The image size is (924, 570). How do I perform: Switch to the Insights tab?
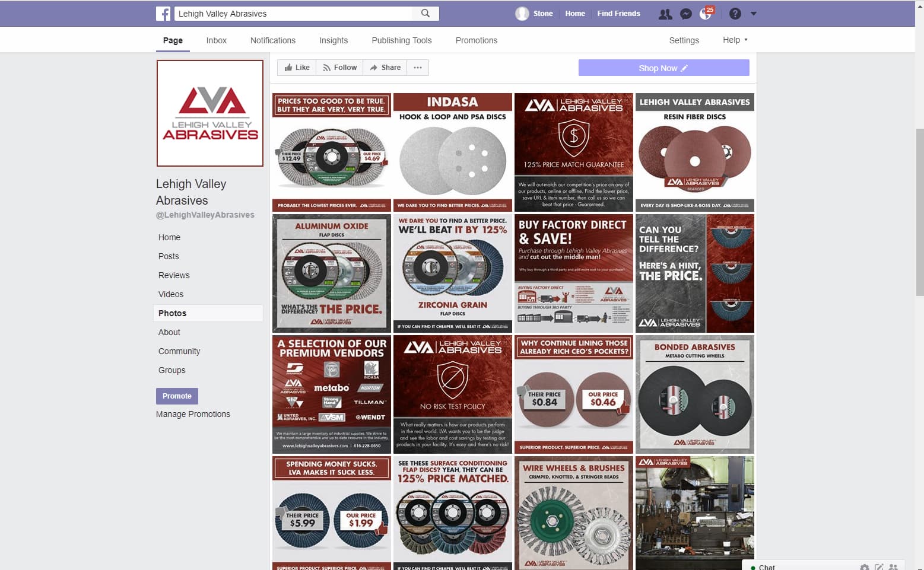334,40
